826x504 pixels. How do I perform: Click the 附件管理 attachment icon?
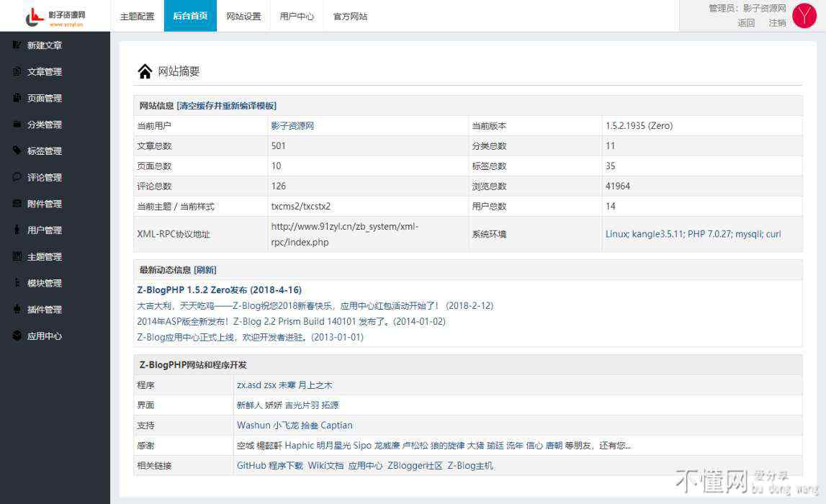pyautogui.click(x=17, y=203)
